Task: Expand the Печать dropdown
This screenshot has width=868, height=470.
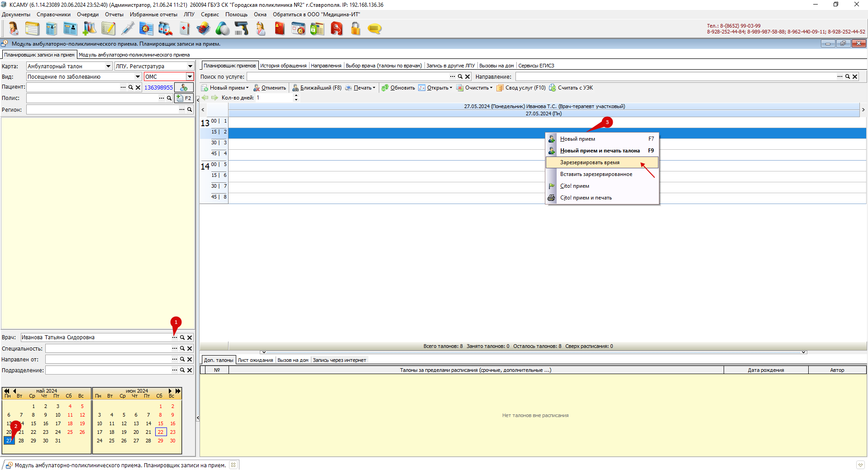Action: pos(374,88)
